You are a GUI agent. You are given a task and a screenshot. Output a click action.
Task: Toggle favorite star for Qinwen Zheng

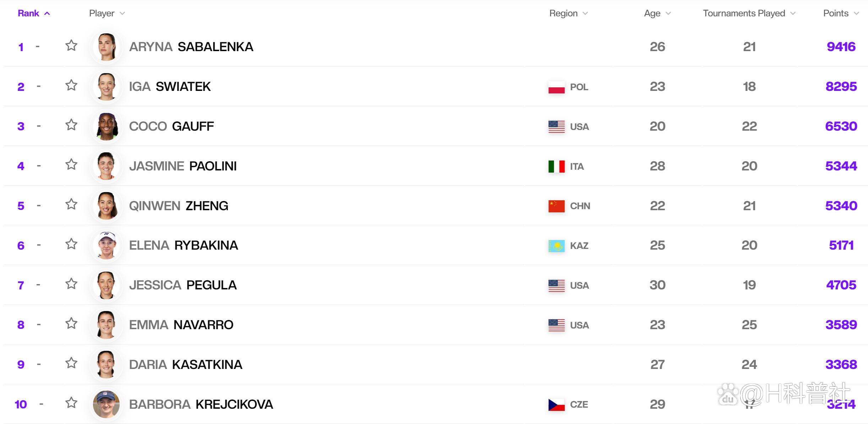71,204
